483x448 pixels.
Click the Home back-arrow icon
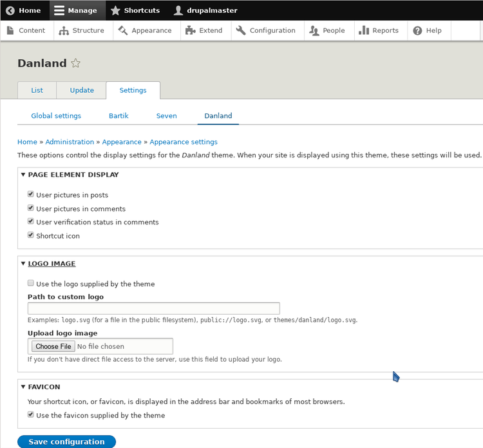pos(10,10)
